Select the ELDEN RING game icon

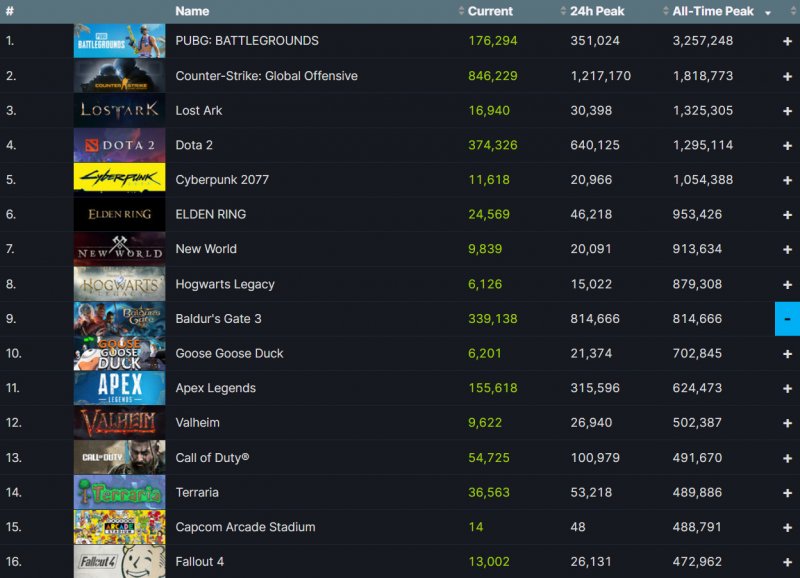(x=119, y=214)
